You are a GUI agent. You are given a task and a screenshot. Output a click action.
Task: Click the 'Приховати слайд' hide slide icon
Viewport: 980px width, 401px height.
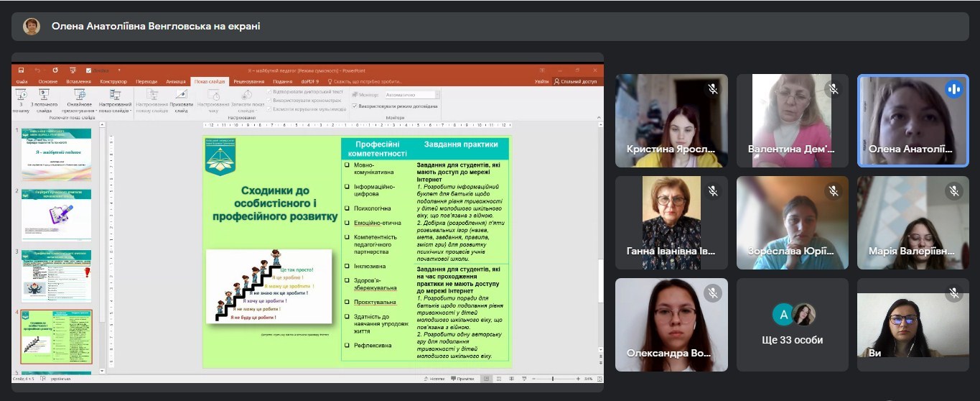coord(182,96)
